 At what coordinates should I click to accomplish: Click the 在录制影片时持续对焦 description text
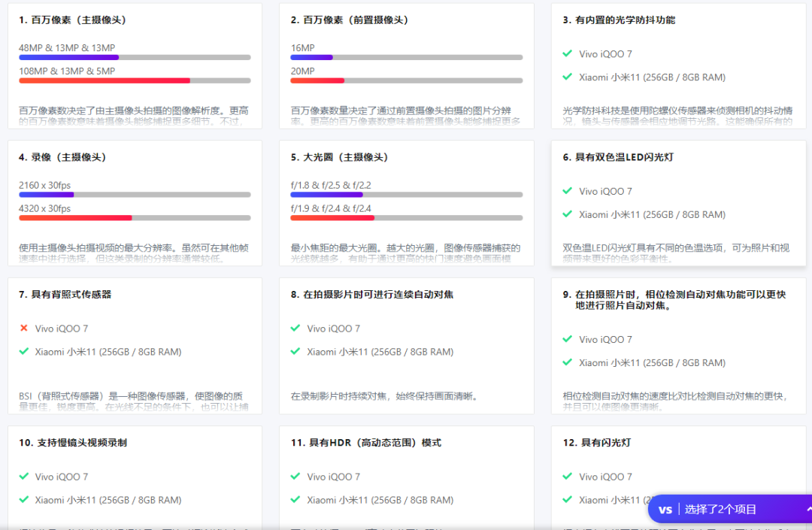pos(383,396)
